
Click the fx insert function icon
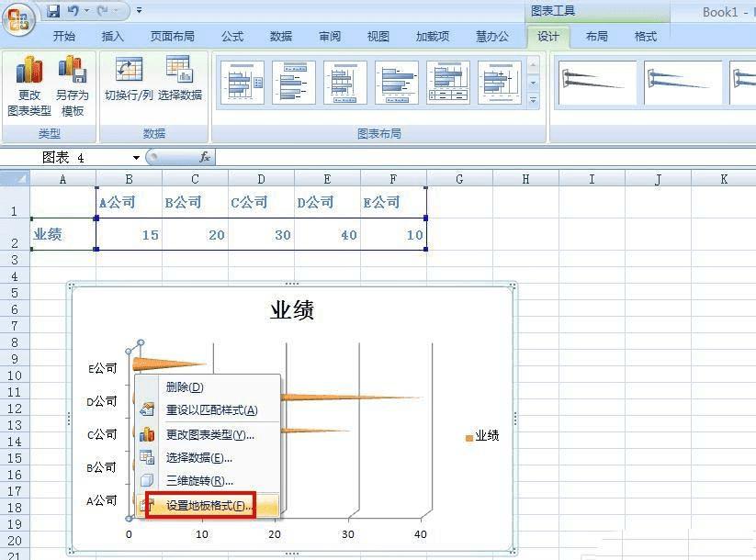pos(205,157)
